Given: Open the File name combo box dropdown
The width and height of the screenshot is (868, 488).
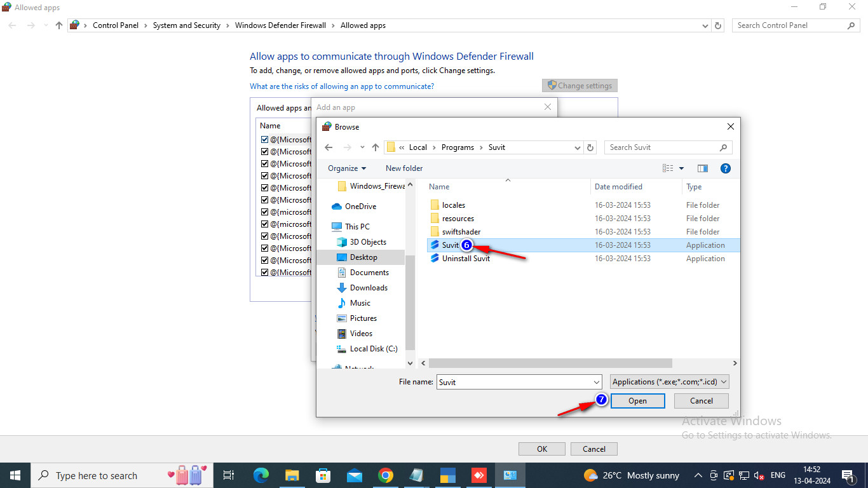Looking at the screenshot, I should tap(597, 382).
